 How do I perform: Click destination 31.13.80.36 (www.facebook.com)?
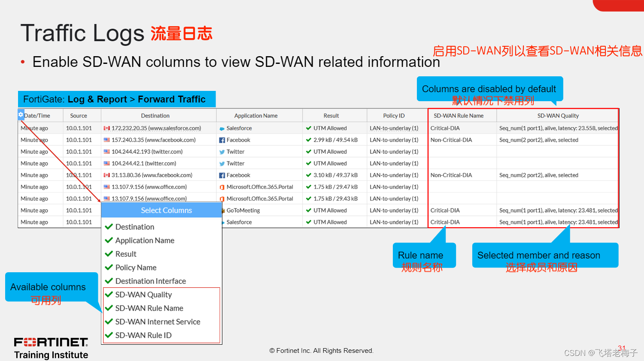152,175
